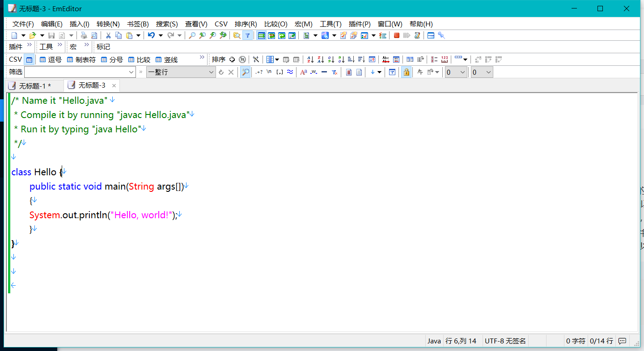
Task: Expand the New file dropdown arrow
Action: (x=23, y=35)
